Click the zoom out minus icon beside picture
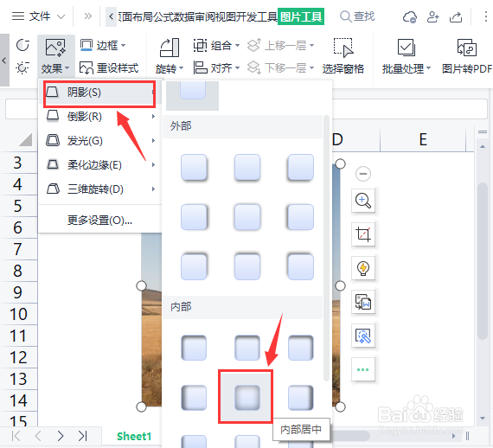This screenshot has height=448, width=493. click(363, 174)
